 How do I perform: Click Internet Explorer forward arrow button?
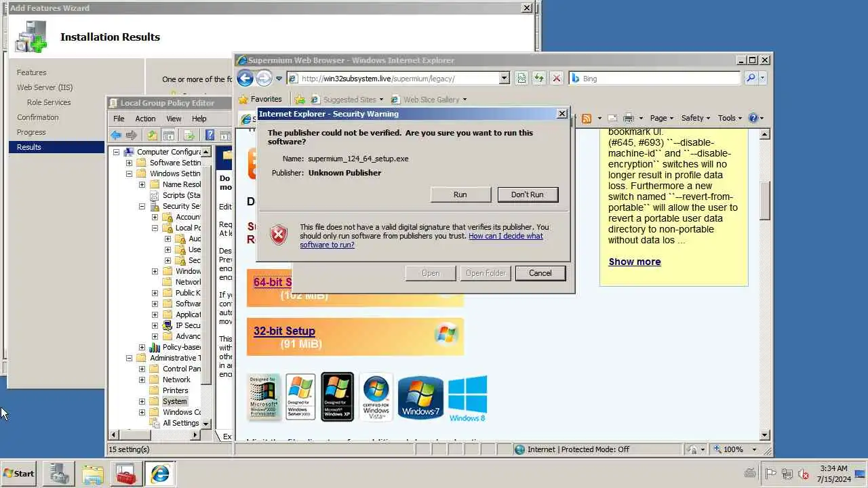coord(264,78)
